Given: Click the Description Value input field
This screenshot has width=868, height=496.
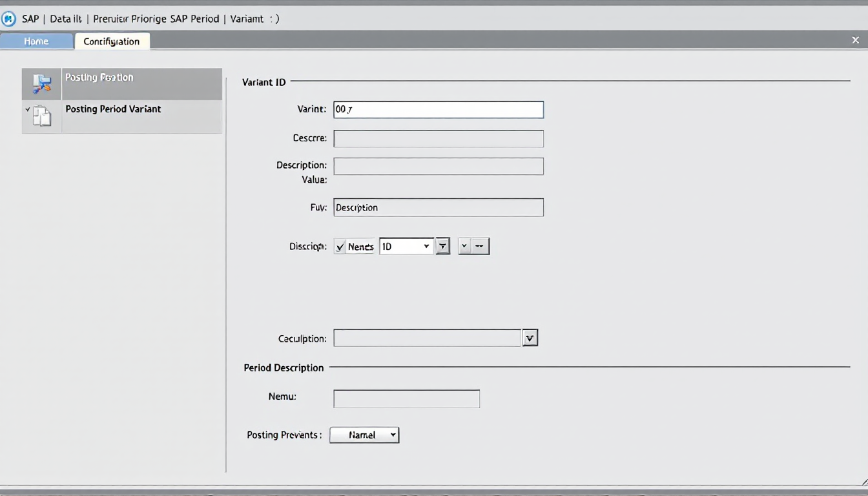Looking at the screenshot, I should click(439, 167).
